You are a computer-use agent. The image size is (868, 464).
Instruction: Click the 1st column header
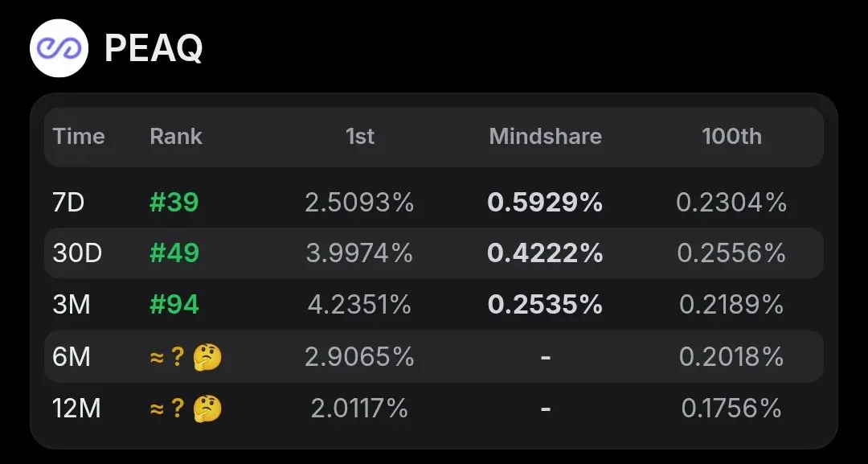(x=360, y=136)
